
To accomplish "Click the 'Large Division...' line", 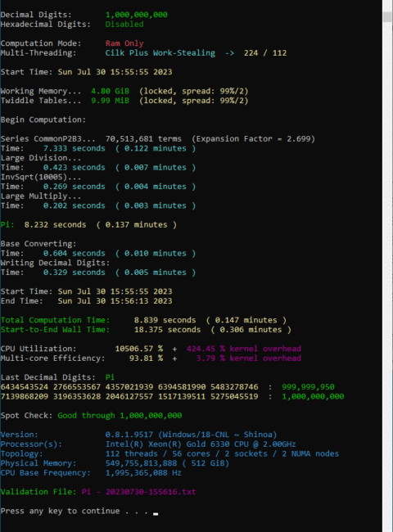I will [41, 158].
